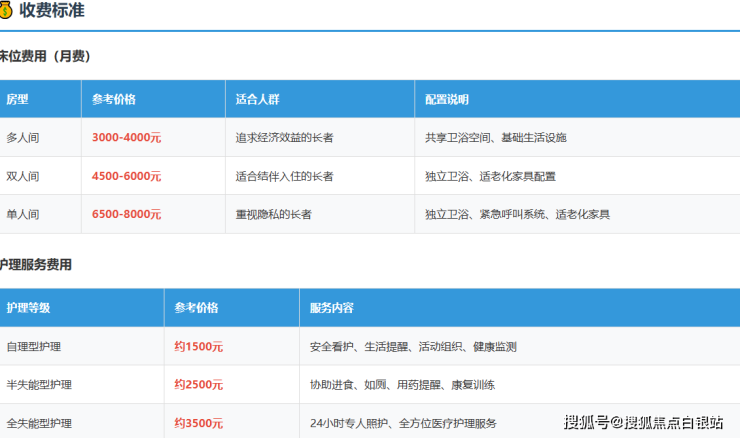Select the 自理型护理 care level cell
The width and height of the screenshot is (740, 438).
(x=34, y=346)
